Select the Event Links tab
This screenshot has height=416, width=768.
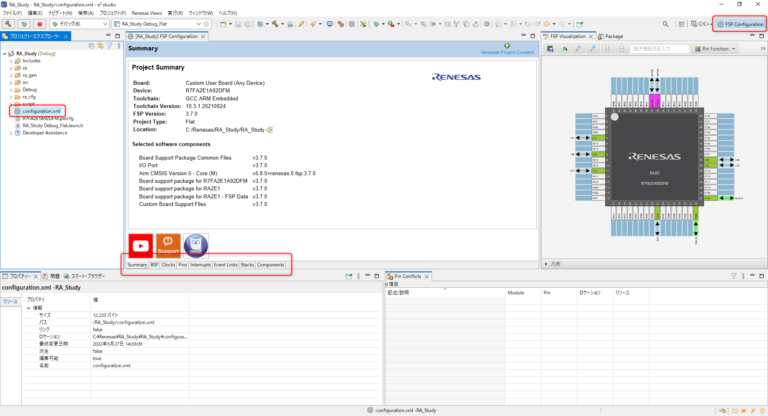pyautogui.click(x=226, y=265)
